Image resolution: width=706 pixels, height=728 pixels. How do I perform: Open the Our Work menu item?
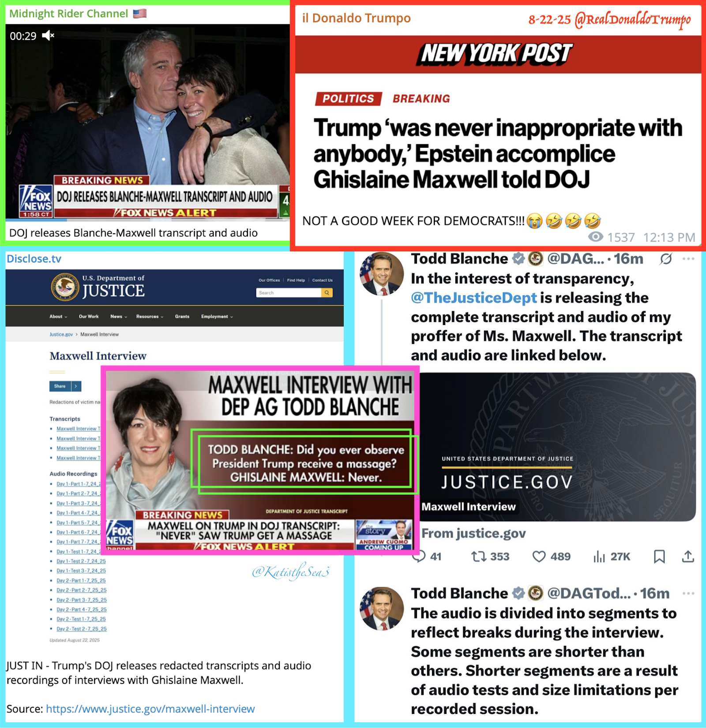pyautogui.click(x=89, y=317)
